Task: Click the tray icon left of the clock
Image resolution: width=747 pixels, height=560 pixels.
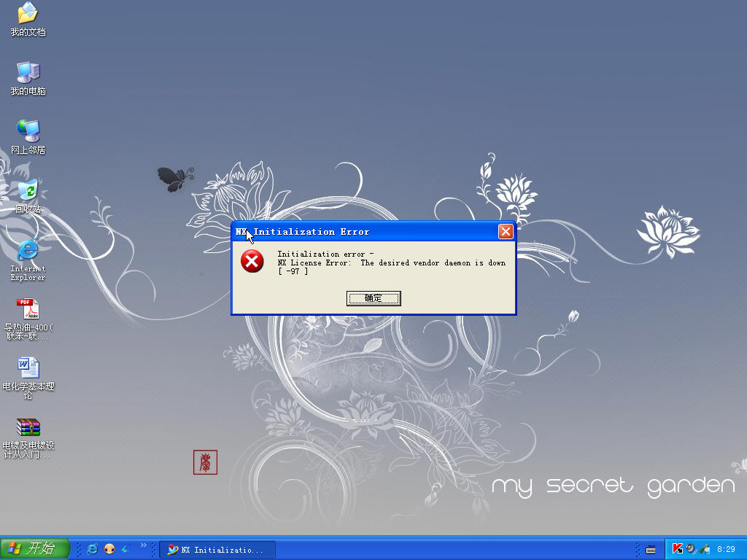Action: click(705, 549)
